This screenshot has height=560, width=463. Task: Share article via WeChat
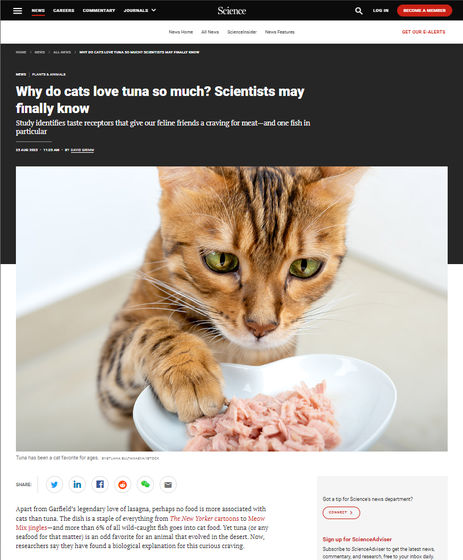coord(145,485)
